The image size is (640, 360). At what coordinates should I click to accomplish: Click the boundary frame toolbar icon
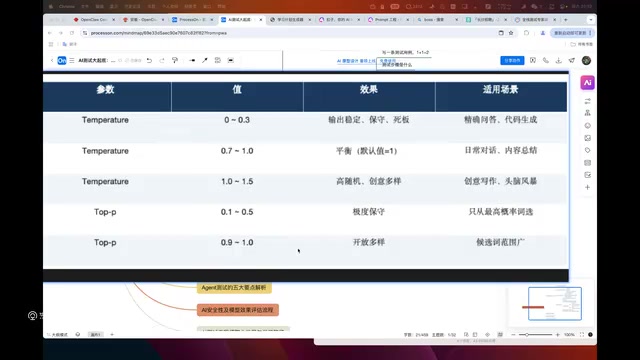click(x=231, y=60)
